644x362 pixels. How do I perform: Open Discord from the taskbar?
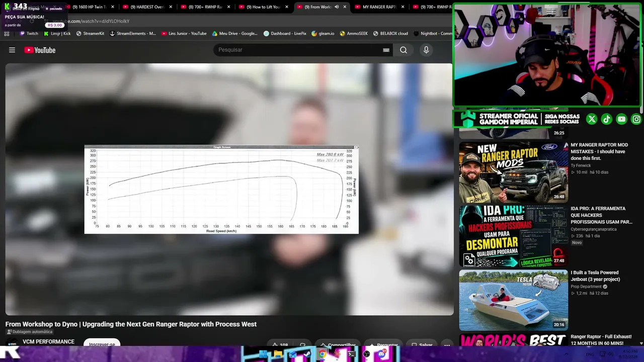tap(381, 354)
